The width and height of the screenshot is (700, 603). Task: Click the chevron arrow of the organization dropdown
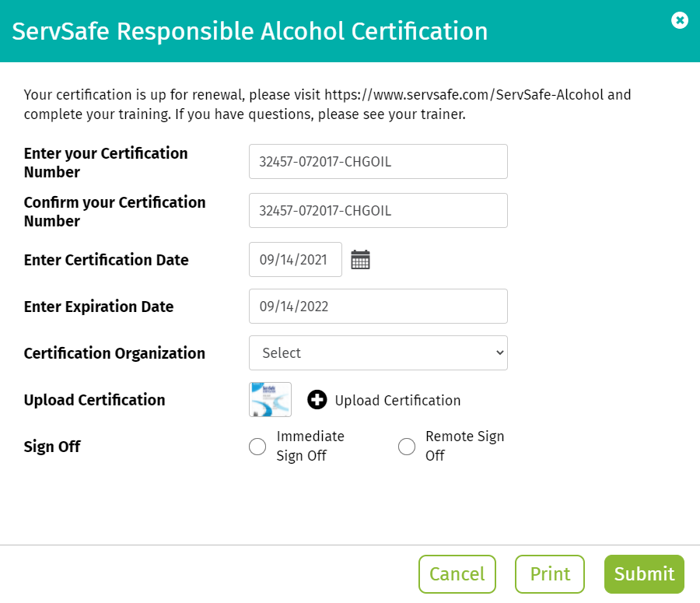point(500,353)
